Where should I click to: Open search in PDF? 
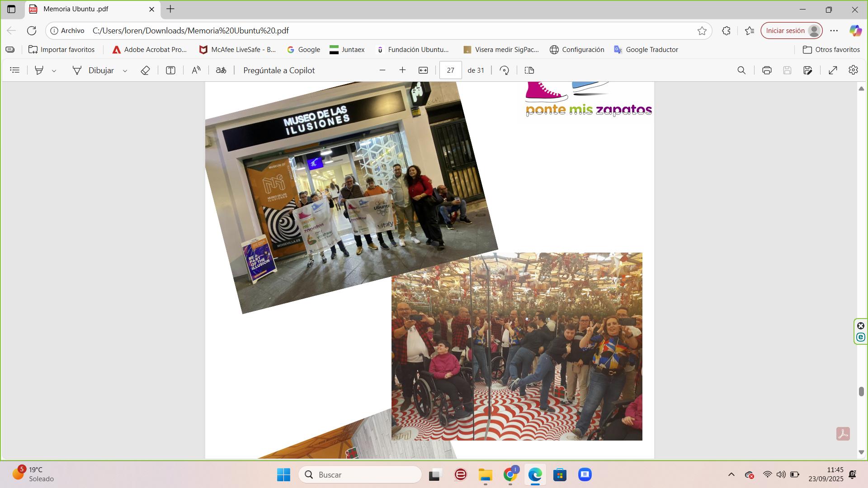click(x=741, y=70)
